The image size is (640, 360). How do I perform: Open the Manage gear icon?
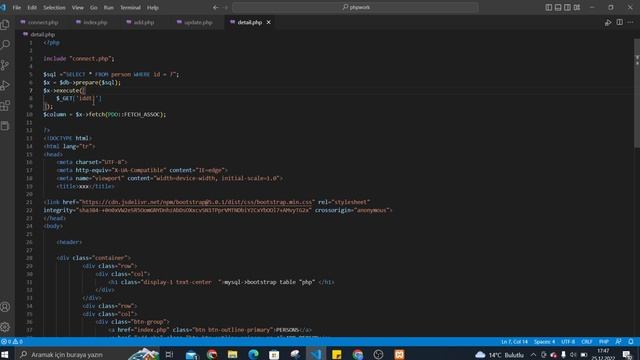pos(5,327)
